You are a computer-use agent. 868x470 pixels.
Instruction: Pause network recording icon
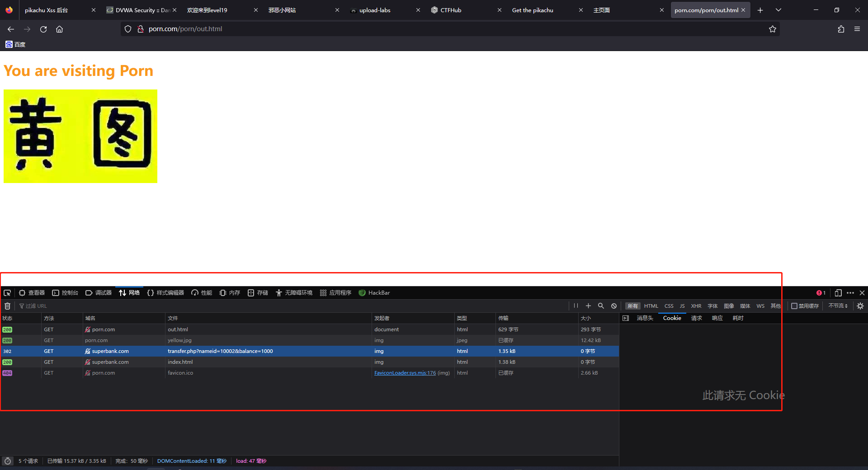576,306
